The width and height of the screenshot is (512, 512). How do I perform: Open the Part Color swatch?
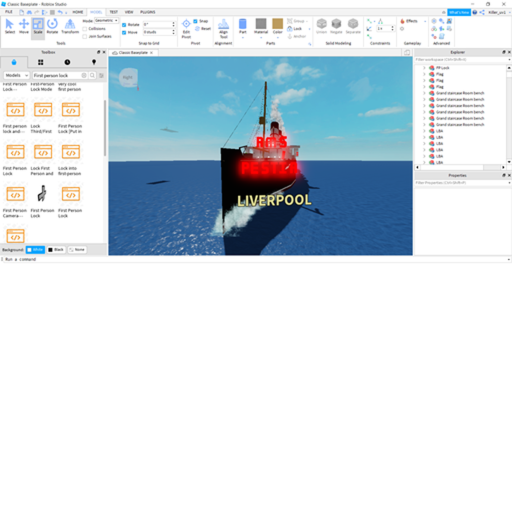[x=277, y=27]
